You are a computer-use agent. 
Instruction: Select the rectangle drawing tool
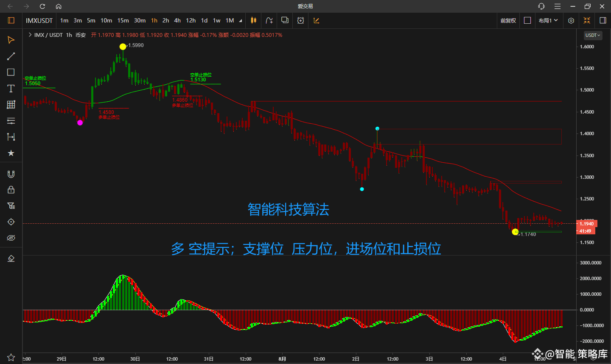(x=11, y=72)
